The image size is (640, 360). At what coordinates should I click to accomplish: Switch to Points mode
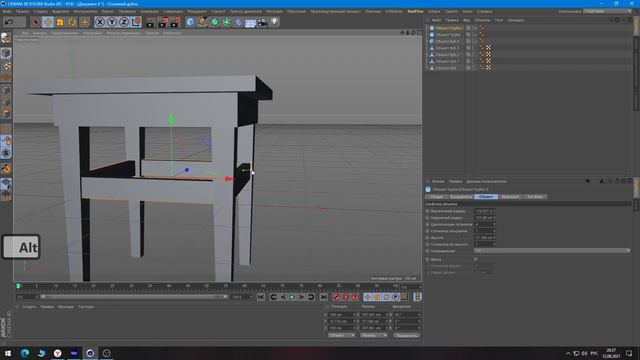(6, 90)
